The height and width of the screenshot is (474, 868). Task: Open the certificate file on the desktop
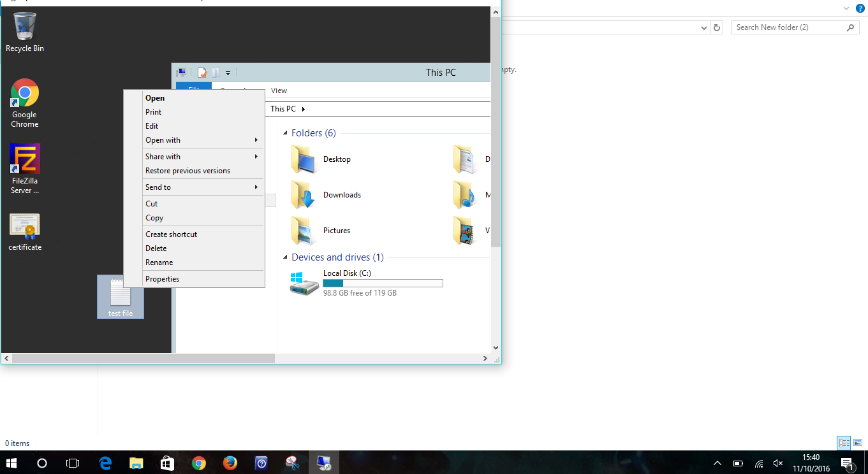[24, 224]
